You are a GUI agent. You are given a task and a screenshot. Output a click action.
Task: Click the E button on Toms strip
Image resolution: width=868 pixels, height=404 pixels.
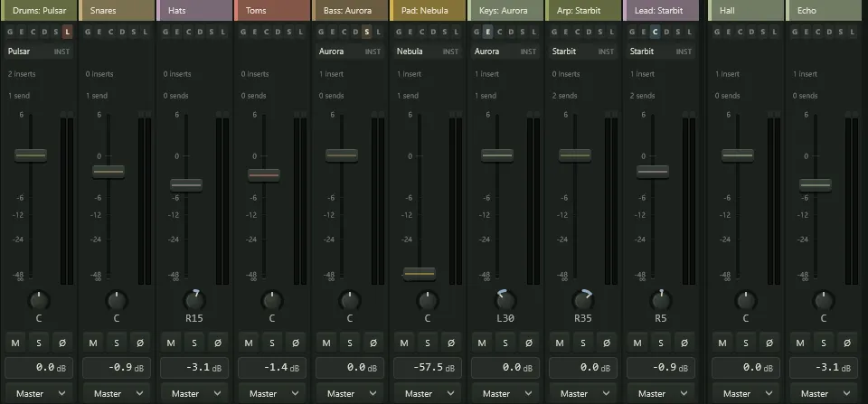coord(255,32)
